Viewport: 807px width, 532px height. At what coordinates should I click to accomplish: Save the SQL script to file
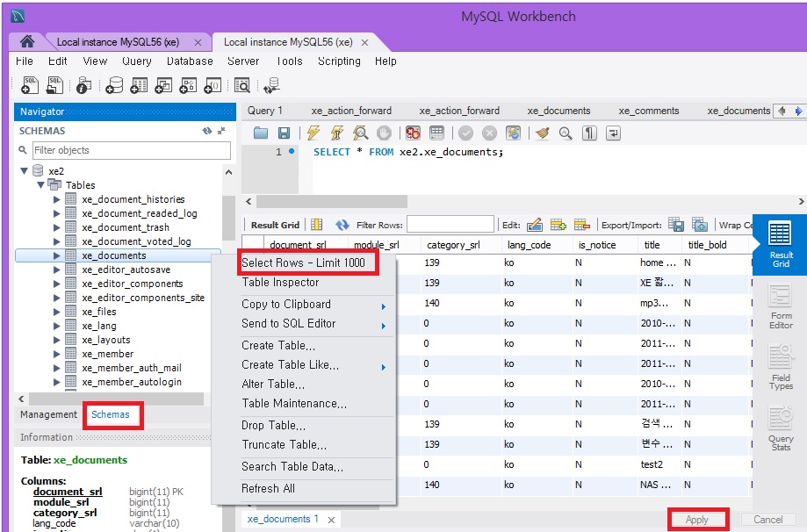click(285, 133)
